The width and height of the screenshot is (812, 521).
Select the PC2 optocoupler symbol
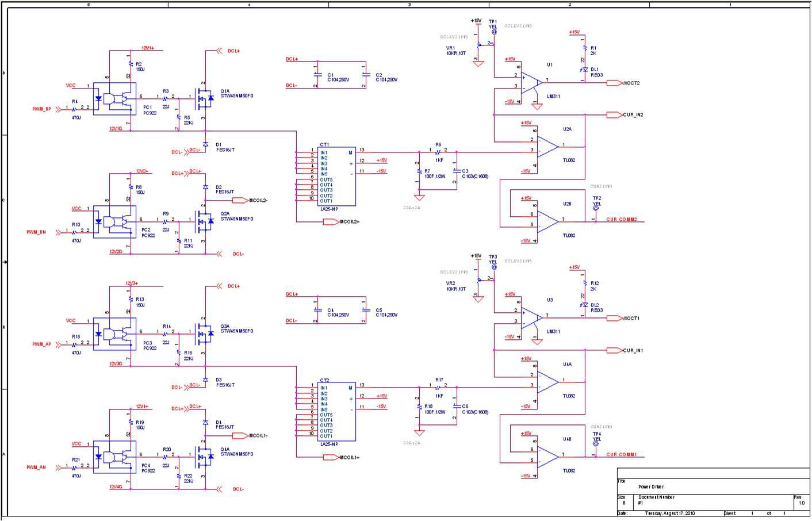click(114, 222)
